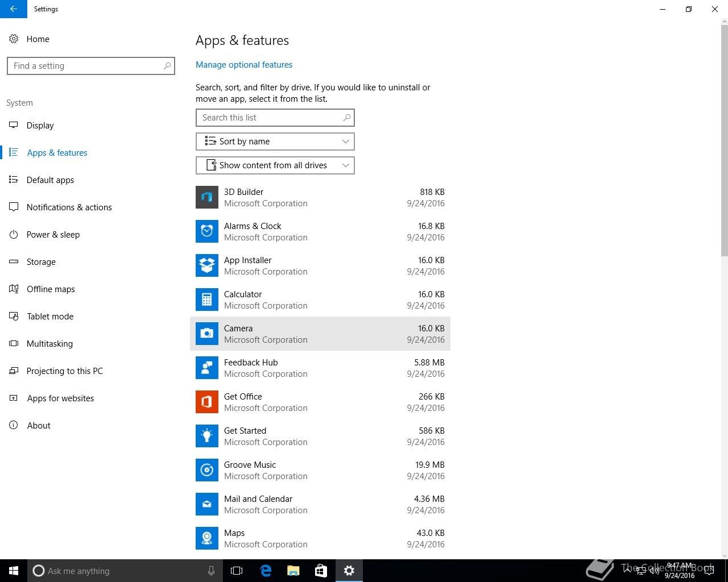
Task: Go back with the Settings back arrow
Action: [x=14, y=9]
